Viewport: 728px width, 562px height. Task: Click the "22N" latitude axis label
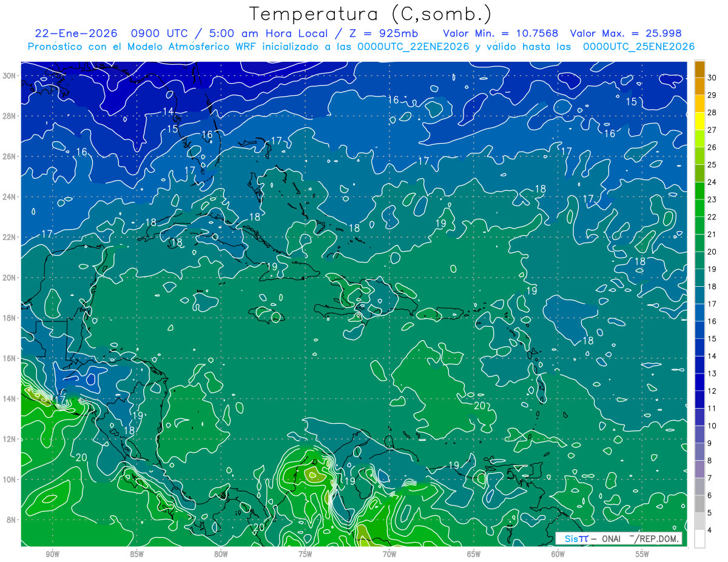(10, 237)
